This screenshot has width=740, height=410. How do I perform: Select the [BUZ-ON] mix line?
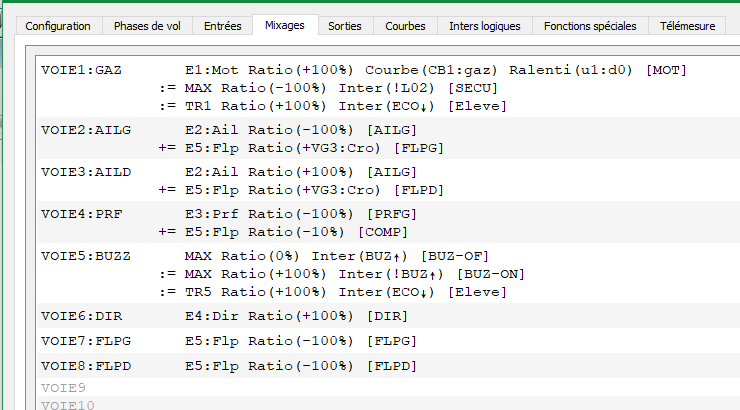click(x=388, y=274)
